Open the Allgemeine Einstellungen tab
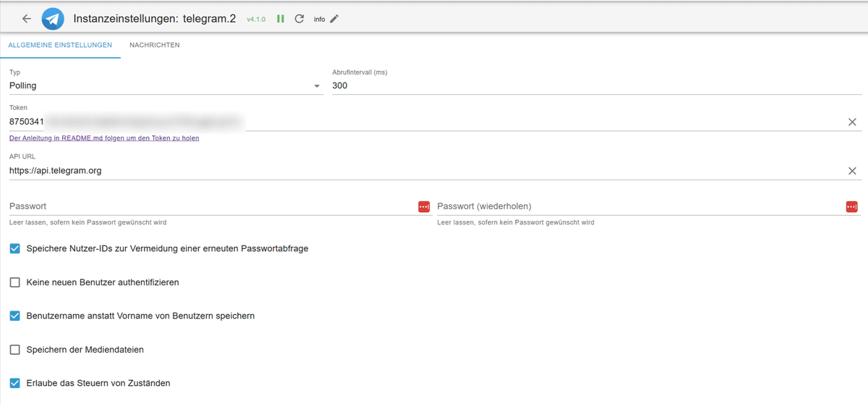The width and height of the screenshot is (868, 404). coord(60,45)
